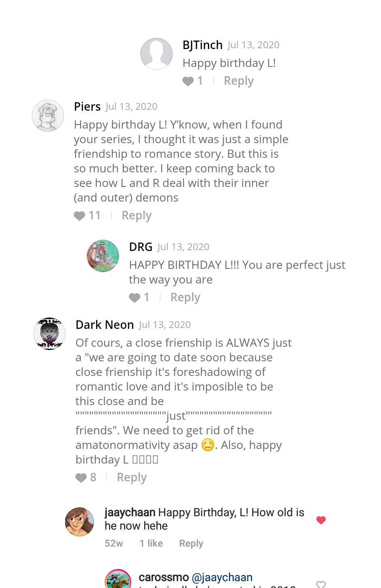Click the carossmo username
Image resolution: width=381 pixels, height=588 pixels.
pyautogui.click(x=163, y=577)
